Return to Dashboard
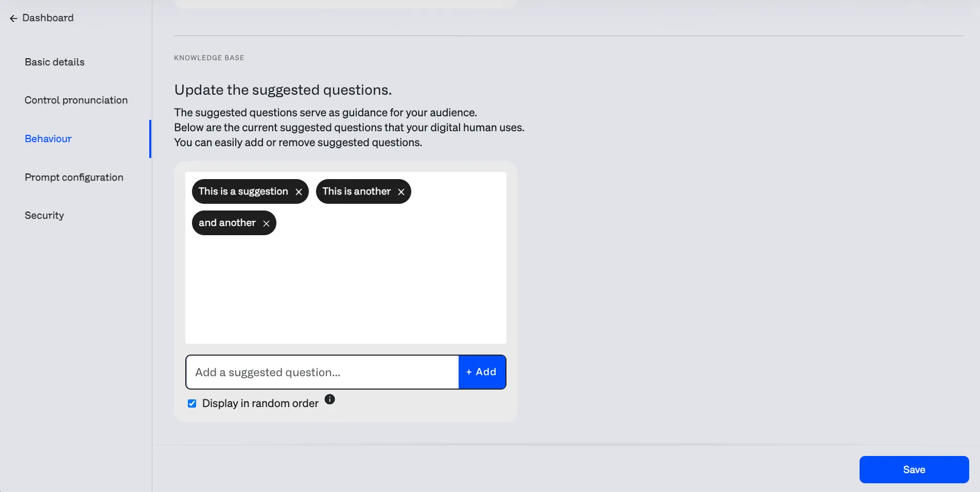980x492 pixels. [x=48, y=18]
